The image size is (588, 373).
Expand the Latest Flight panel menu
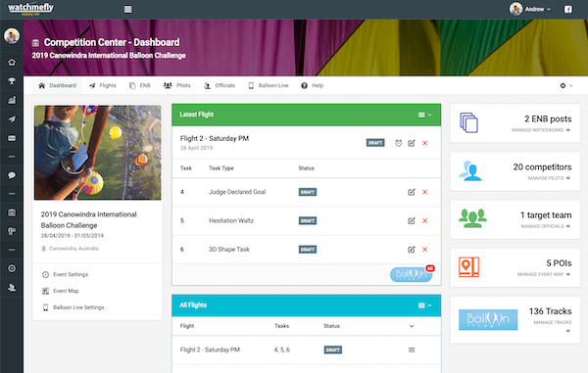point(425,115)
